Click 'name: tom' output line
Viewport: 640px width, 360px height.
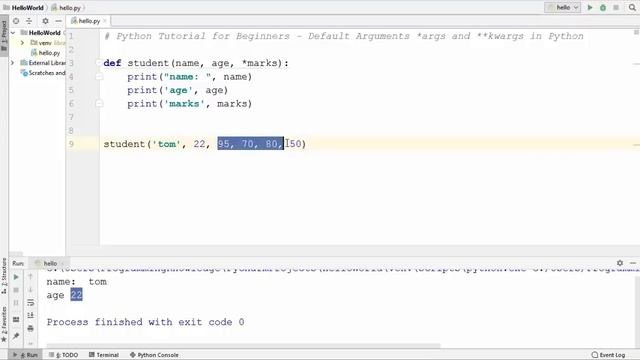pyautogui.click(x=77, y=282)
